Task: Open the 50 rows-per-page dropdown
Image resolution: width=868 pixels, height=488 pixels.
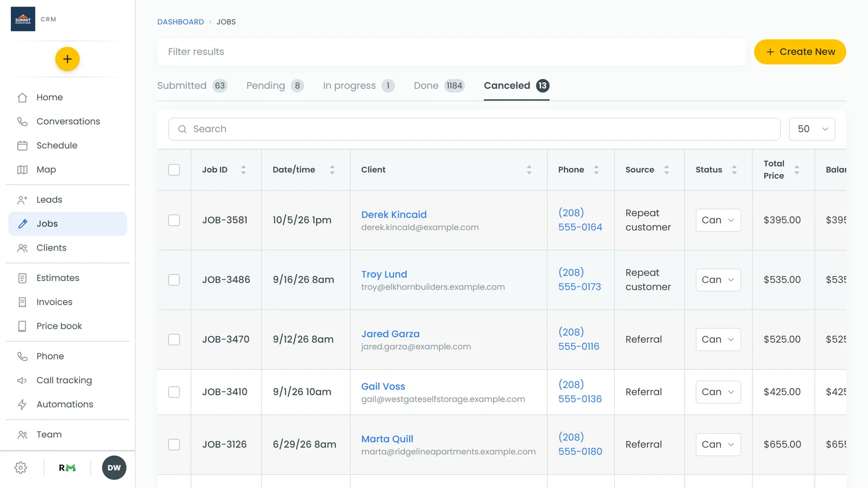Action: pyautogui.click(x=812, y=129)
